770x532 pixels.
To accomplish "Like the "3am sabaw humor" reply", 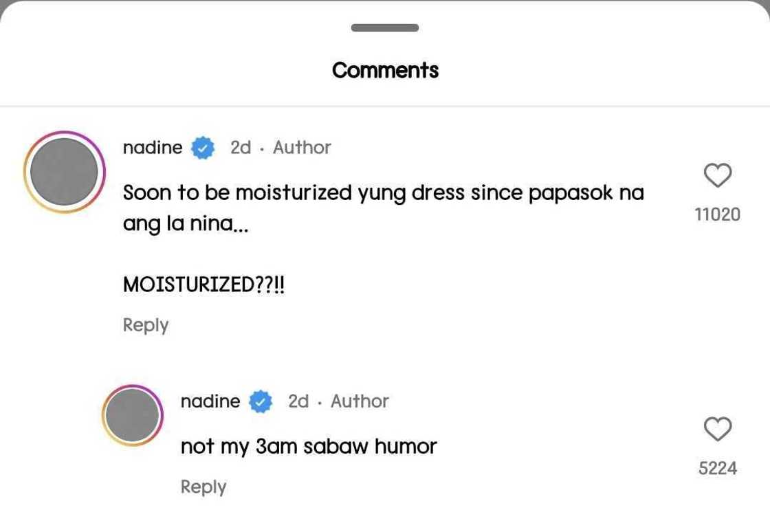I will [718, 430].
